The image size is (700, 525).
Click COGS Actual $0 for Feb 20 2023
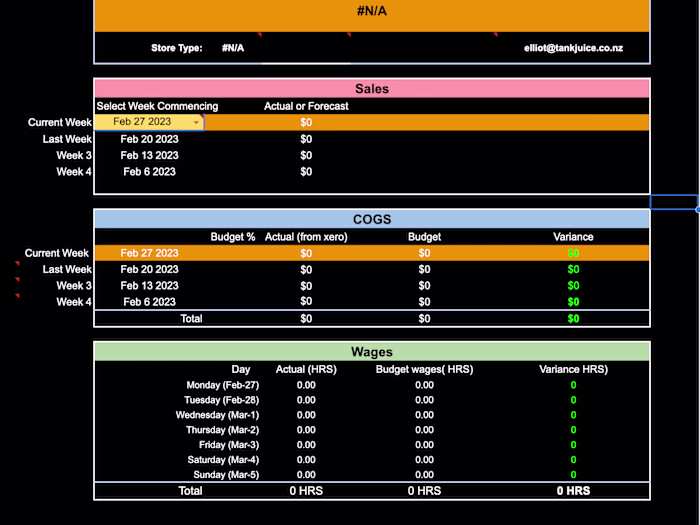(x=306, y=270)
